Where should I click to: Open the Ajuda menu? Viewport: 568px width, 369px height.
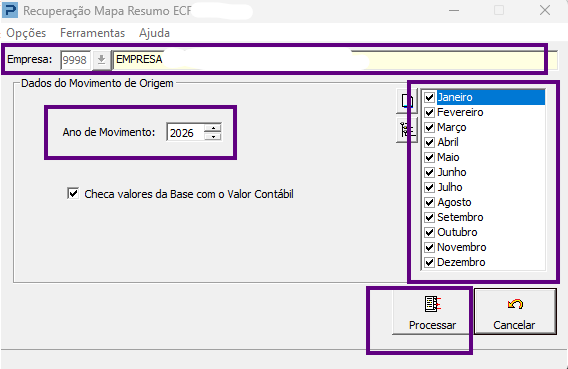tap(154, 33)
